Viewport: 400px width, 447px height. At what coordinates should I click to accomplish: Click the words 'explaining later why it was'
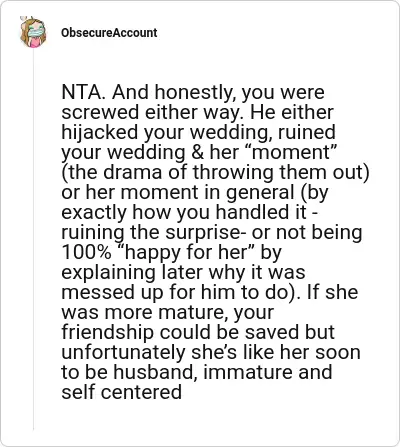[183, 273]
